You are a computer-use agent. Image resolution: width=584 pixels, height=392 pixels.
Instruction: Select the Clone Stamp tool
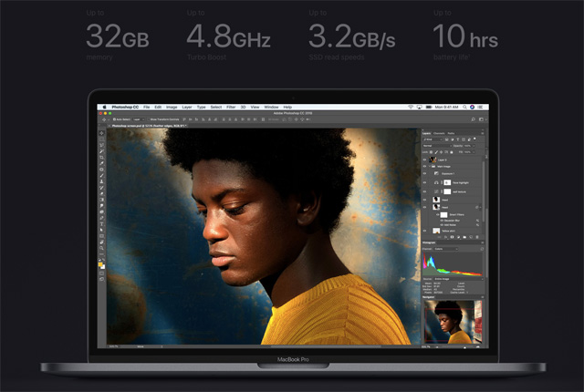pyautogui.click(x=101, y=181)
